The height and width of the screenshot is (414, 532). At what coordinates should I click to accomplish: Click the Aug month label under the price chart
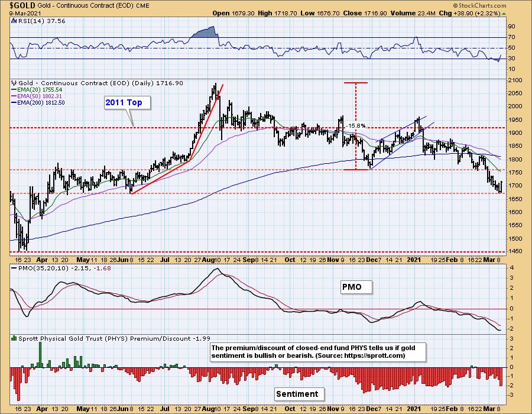click(208, 260)
